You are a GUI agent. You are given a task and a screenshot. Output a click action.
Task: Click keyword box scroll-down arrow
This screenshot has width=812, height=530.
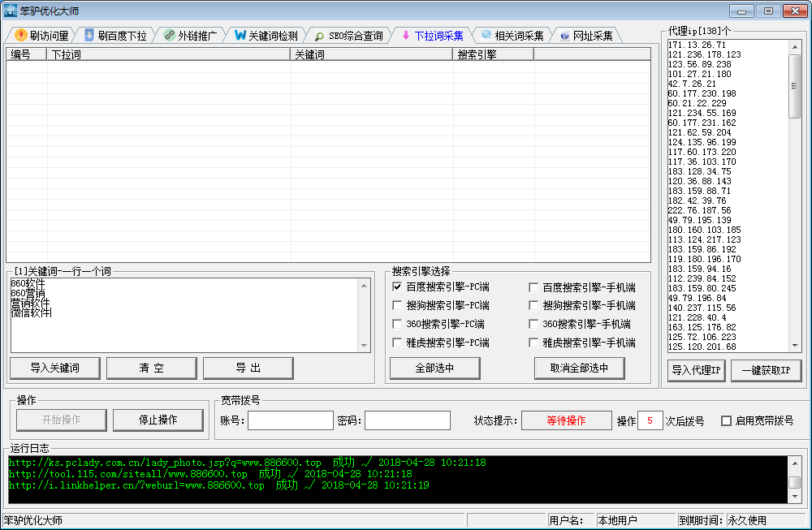tap(364, 345)
